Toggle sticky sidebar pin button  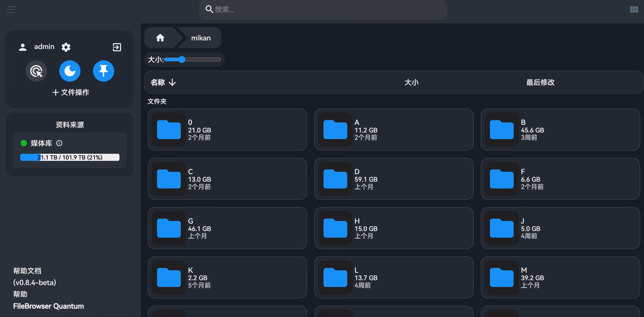click(x=103, y=71)
